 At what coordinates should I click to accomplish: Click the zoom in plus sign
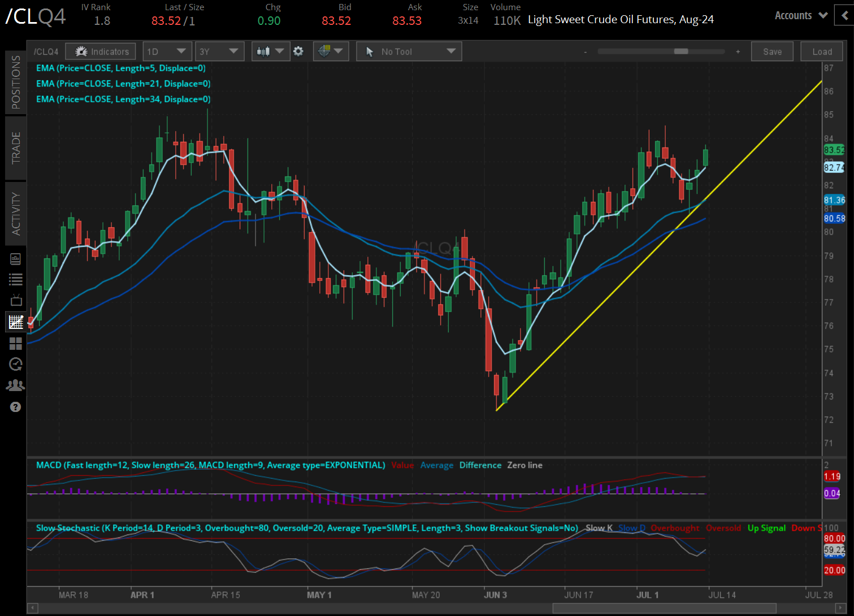click(x=738, y=52)
